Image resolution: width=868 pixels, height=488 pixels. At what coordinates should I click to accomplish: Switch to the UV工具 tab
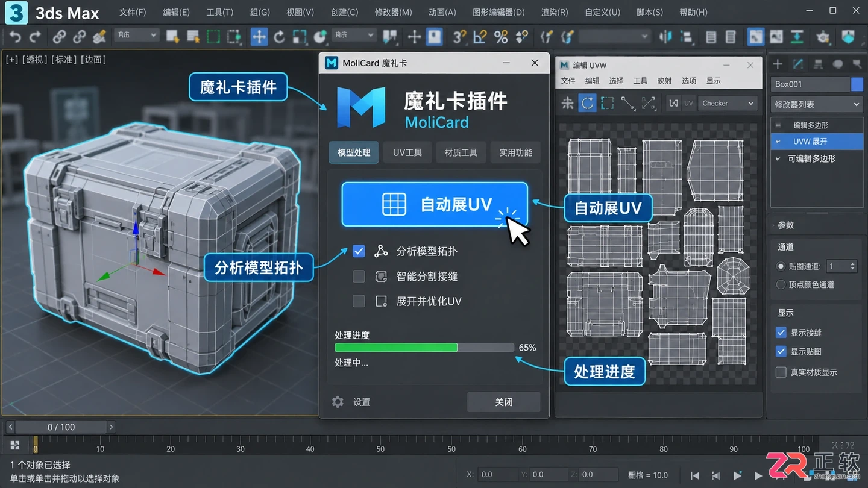pyautogui.click(x=407, y=152)
